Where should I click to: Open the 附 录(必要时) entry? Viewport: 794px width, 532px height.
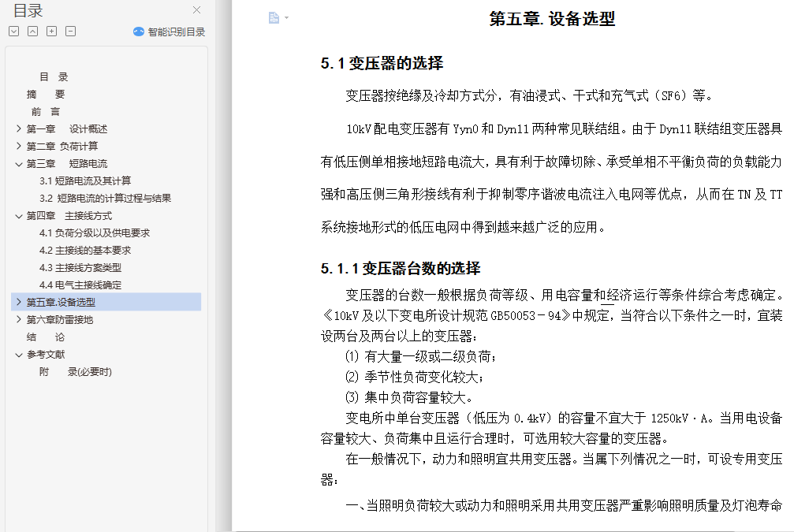click(x=76, y=371)
